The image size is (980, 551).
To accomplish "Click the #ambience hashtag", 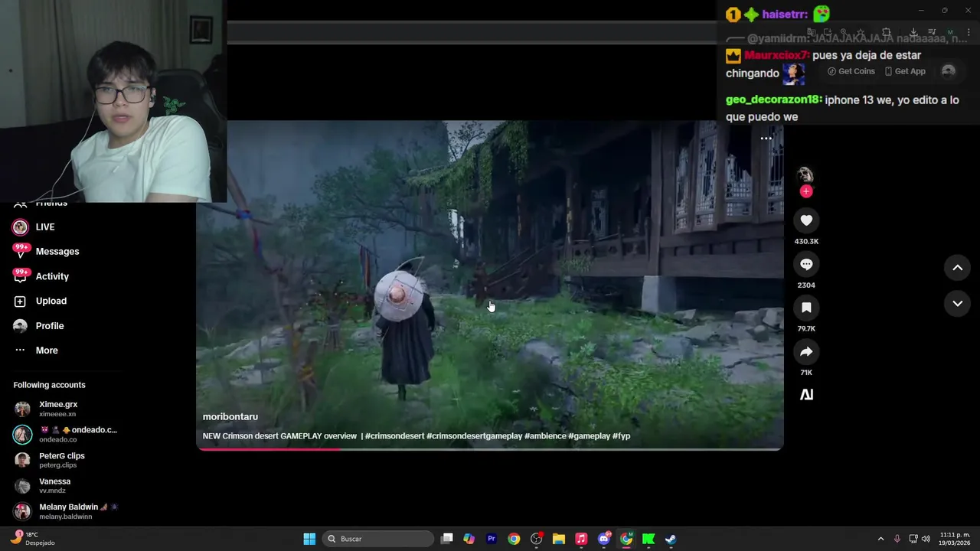I will tap(545, 436).
